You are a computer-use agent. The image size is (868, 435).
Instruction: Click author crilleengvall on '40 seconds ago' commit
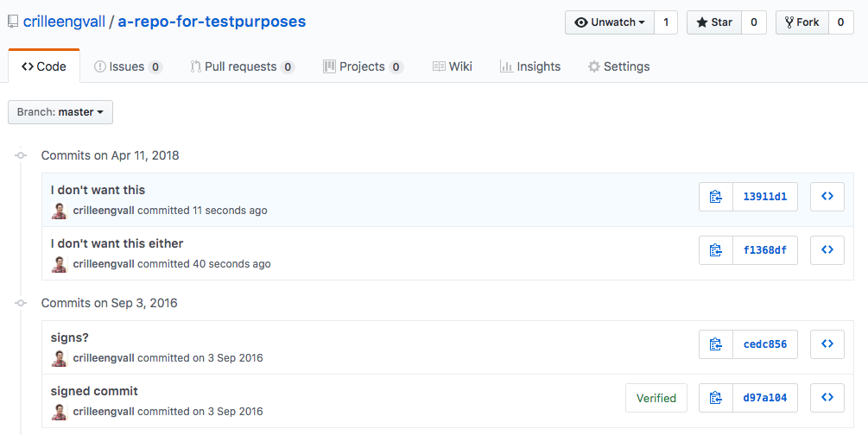coord(104,264)
